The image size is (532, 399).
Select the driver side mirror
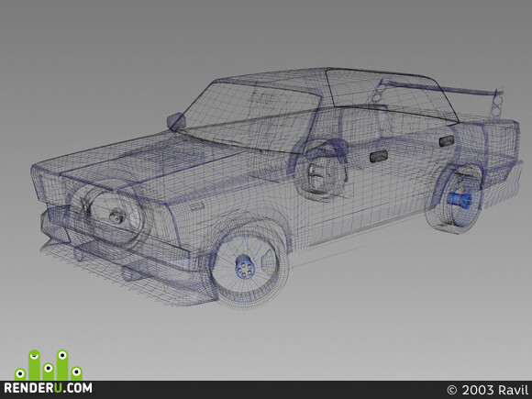pyautogui.click(x=176, y=121)
